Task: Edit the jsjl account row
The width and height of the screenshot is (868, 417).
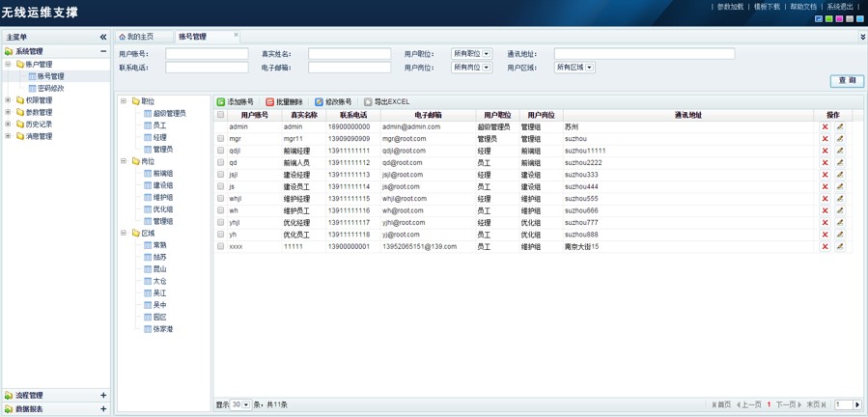Action: coord(840,175)
